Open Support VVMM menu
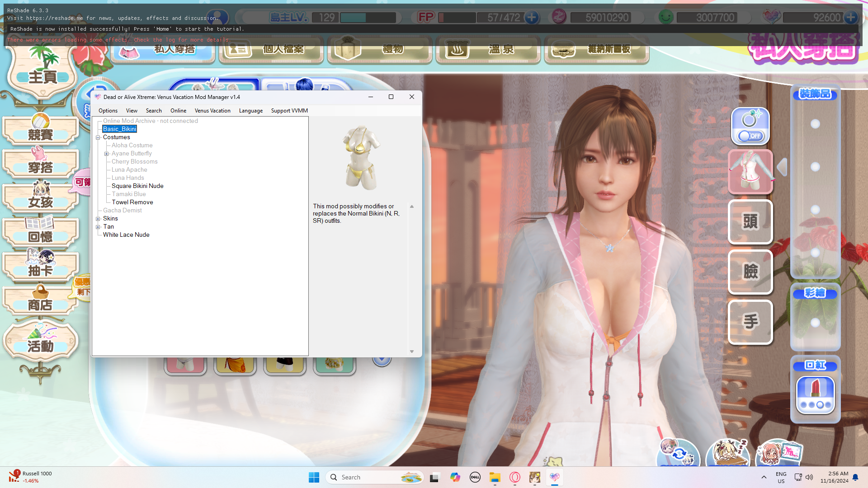 coord(289,111)
